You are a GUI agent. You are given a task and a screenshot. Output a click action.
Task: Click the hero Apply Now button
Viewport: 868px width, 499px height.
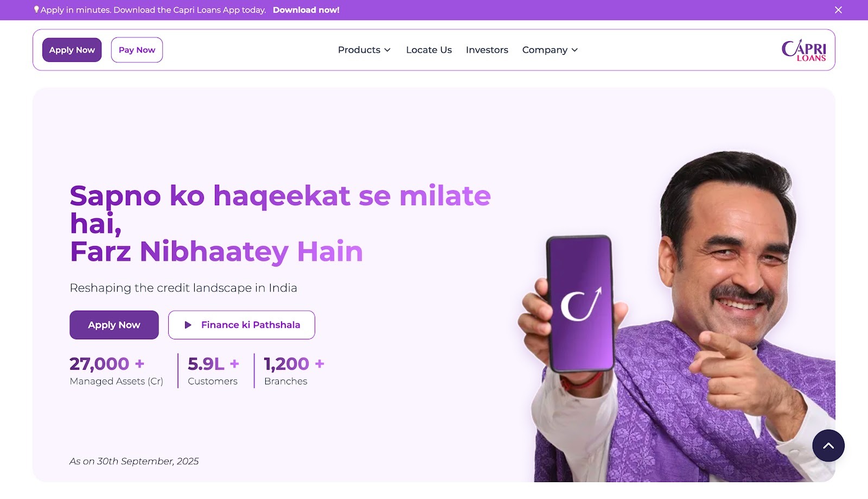114,325
